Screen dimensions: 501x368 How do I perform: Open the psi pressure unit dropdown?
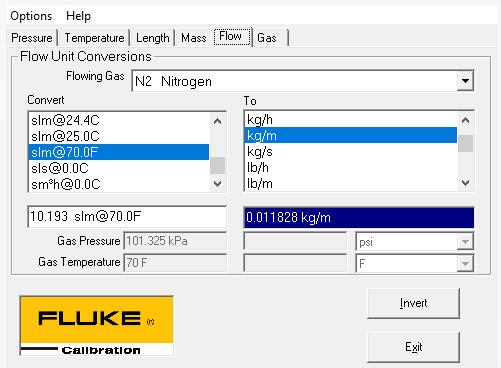[x=465, y=242]
